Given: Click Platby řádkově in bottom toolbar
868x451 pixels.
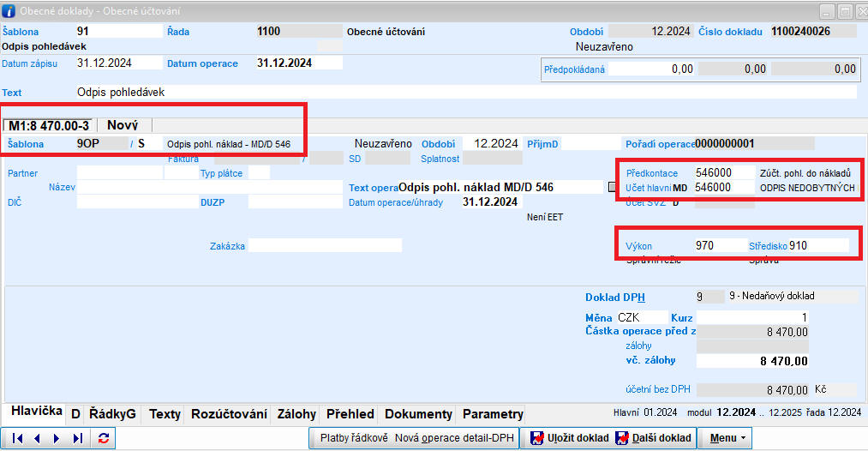Looking at the screenshot, I should tap(356, 438).
